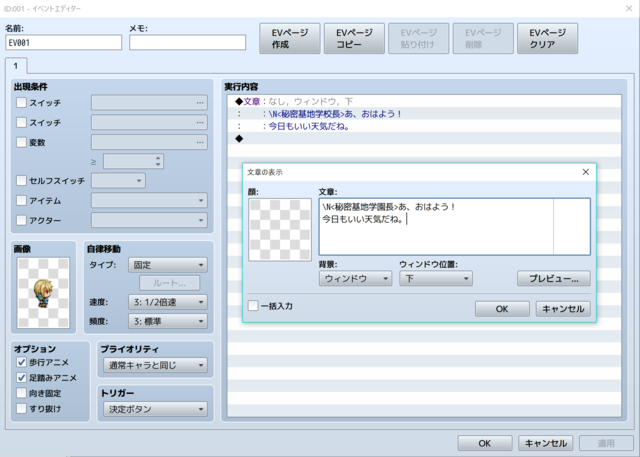640x457 pixels.
Task: Uncheck the 歩行アニメ option
Action: pos(21,362)
